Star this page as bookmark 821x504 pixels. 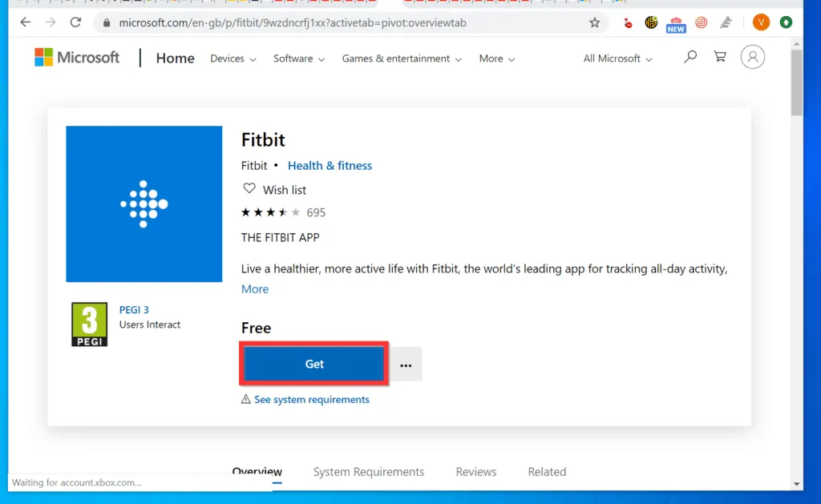pyautogui.click(x=595, y=23)
